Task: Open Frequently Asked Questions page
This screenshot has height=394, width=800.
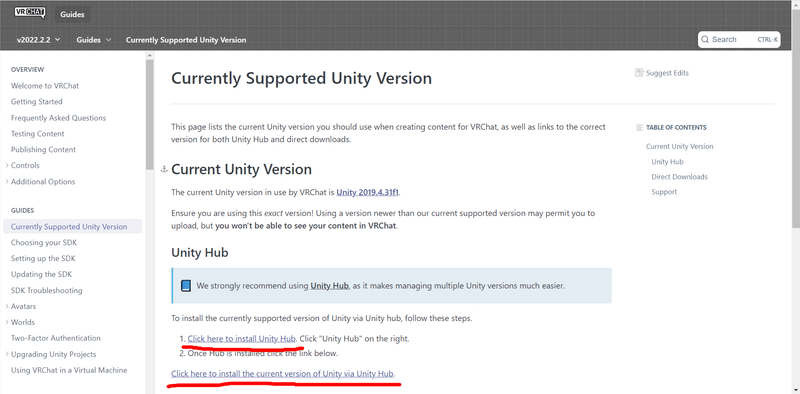Action: coord(58,118)
